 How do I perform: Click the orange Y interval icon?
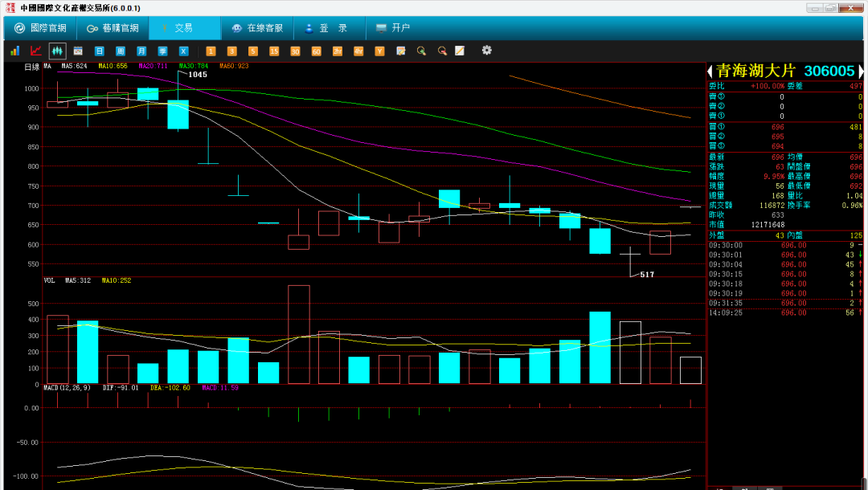pyautogui.click(x=379, y=51)
